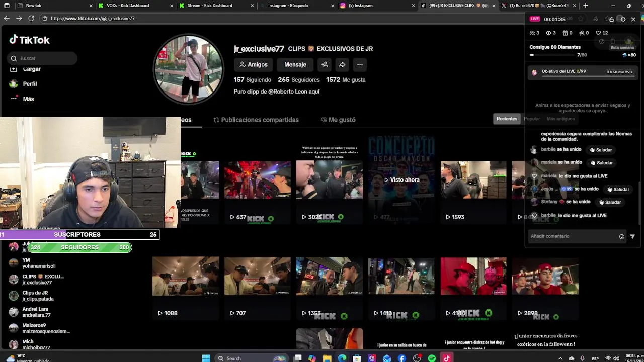This screenshot has width=644, height=362.
Task: Click the Amigos button
Action: tap(254, 64)
